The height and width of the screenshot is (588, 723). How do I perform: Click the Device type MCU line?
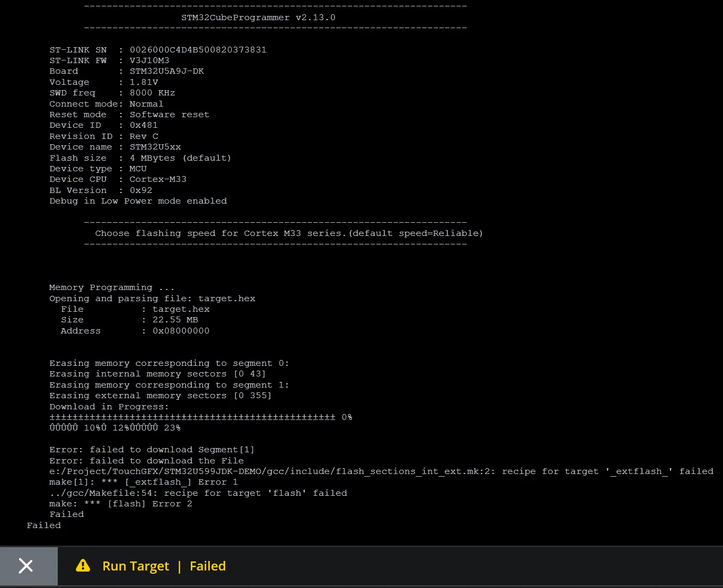(x=98, y=169)
